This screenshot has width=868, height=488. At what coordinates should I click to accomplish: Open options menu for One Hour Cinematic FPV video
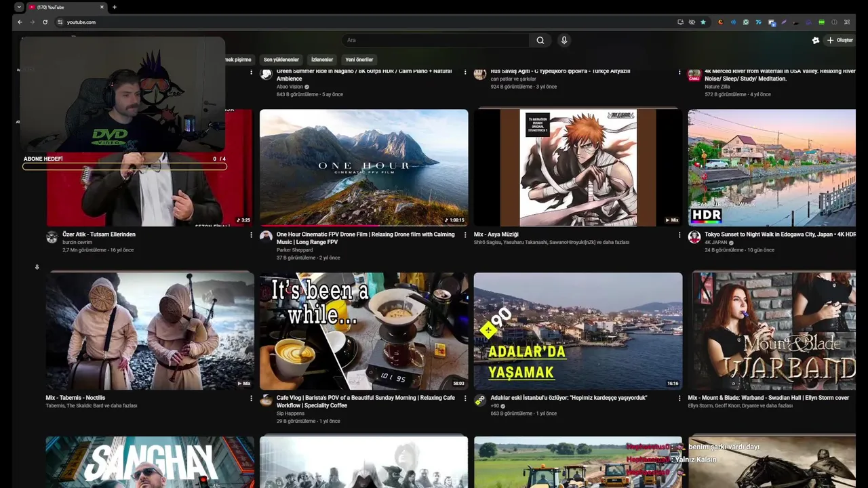[465, 235]
